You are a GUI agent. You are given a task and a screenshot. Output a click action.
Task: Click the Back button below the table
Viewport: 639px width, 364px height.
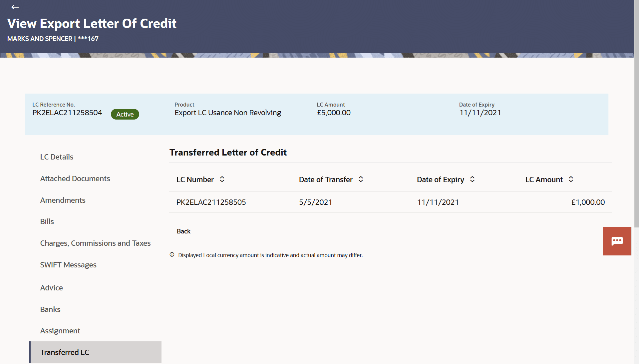tap(183, 231)
